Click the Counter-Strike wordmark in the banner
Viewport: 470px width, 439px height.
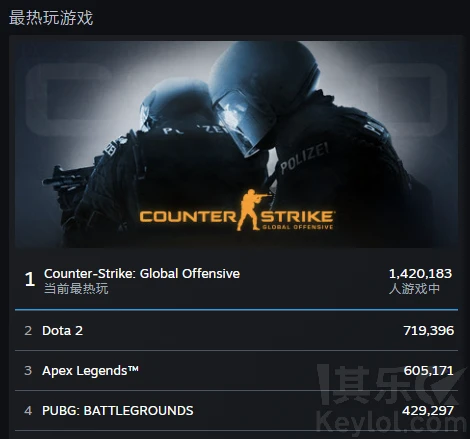click(x=237, y=216)
